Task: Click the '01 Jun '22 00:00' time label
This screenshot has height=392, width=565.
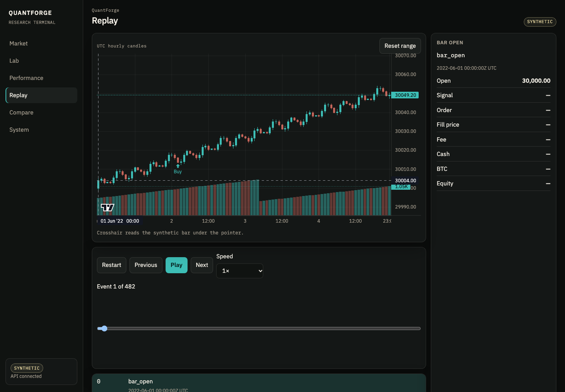Action: 120,221
